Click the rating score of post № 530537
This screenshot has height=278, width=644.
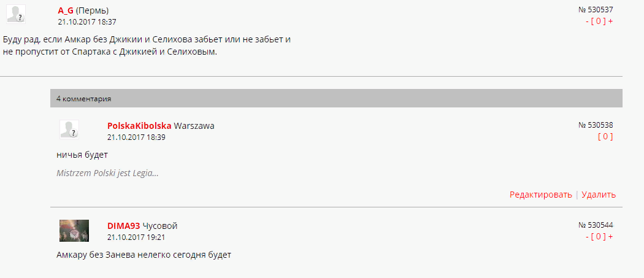599,21
